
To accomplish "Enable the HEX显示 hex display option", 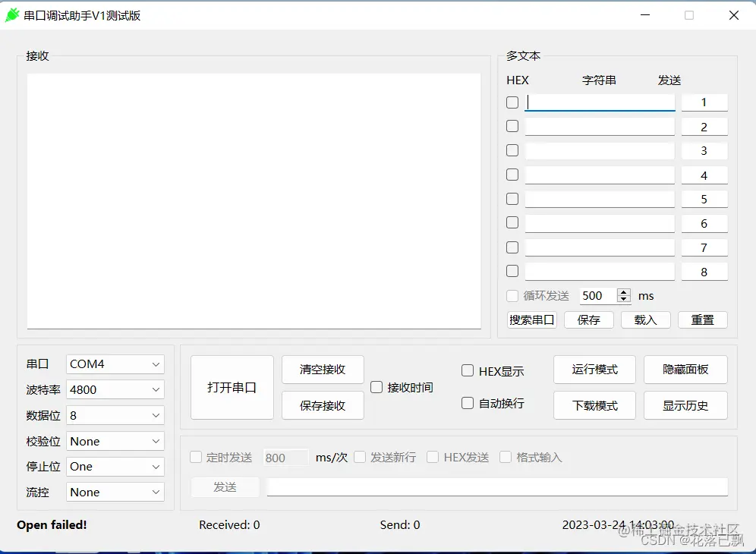I will [468, 370].
